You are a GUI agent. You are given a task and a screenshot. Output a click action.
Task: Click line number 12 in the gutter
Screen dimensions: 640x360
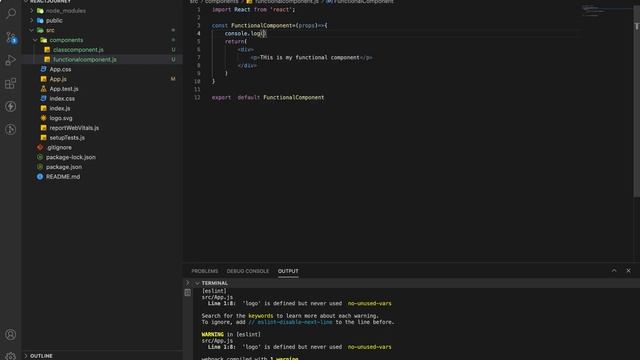click(197, 97)
